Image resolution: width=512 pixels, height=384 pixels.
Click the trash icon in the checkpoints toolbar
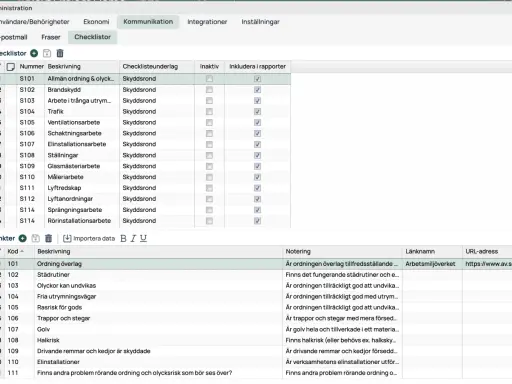[49, 238]
